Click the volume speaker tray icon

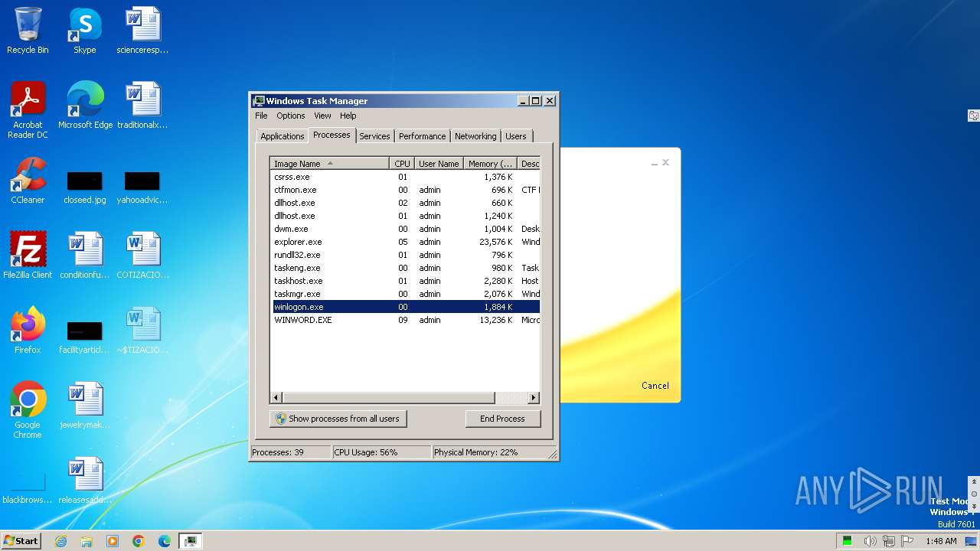pos(871,541)
